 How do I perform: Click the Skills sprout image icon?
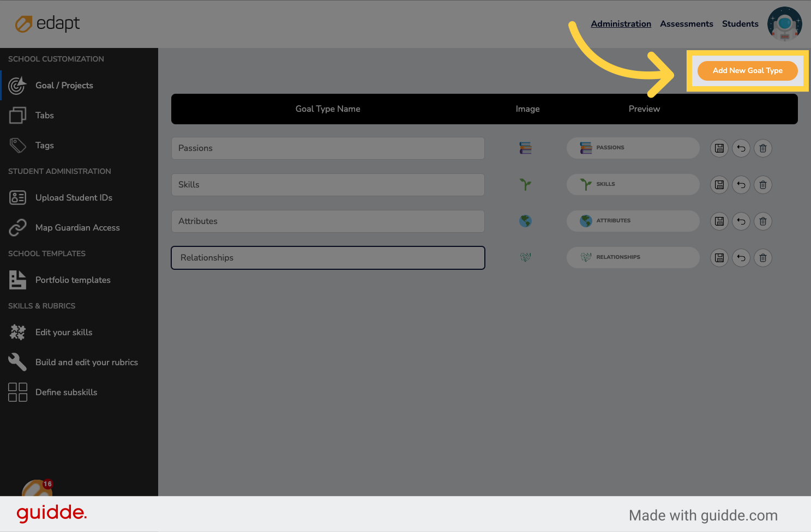pyautogui.click(x=525, y=185)
